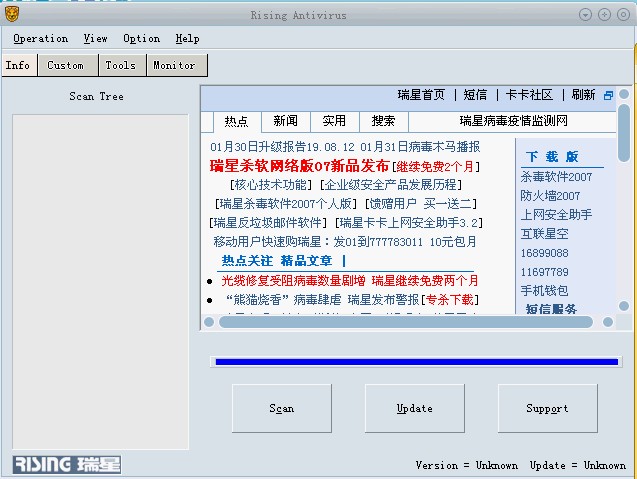Switch to the Custom tab

[68, 65]
